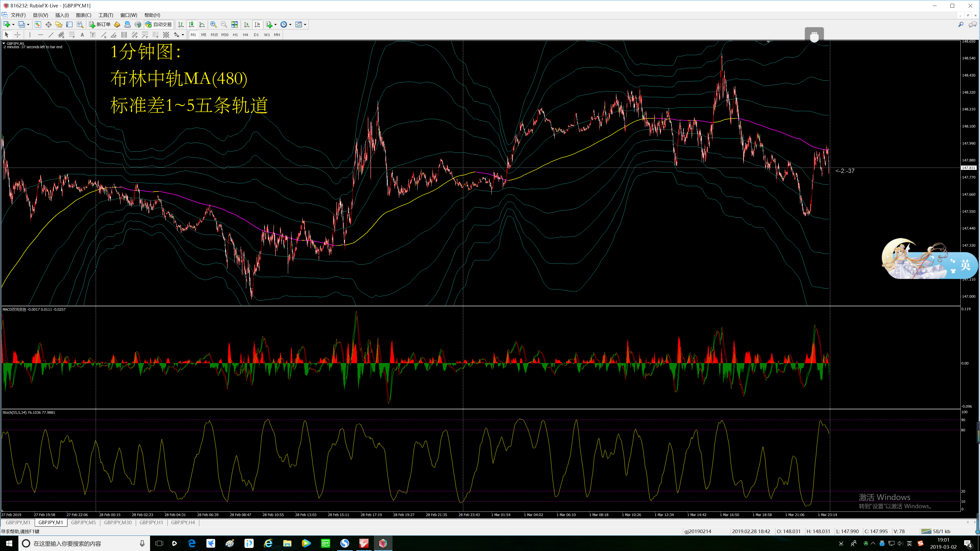Switch to the GBPJPY,H4 chart tab

[183, 522]
